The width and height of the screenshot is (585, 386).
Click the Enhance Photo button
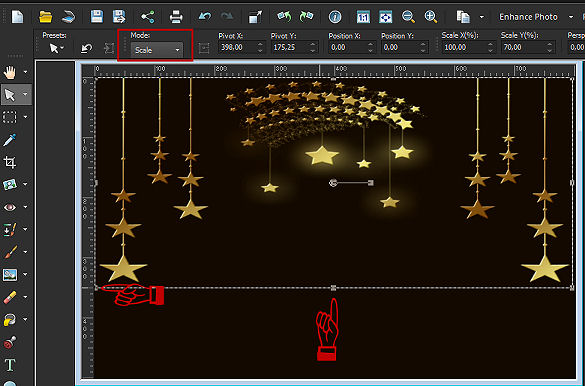(x=528, y=17)
